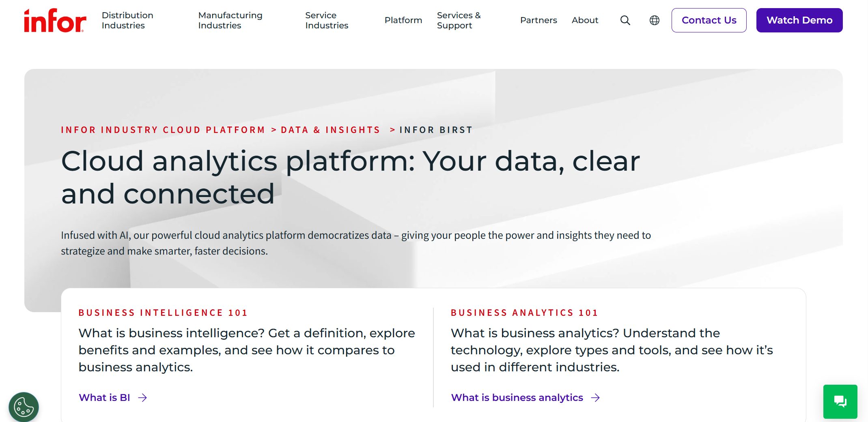Click the Infor logo
This screenshot has height=422, width=868.
pos(55,21)
